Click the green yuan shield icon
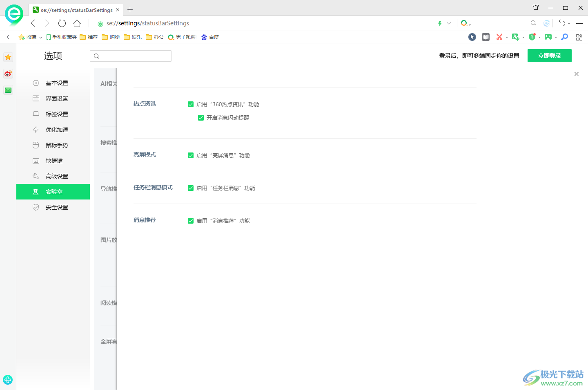The height and width of the screenshot is (390, 588). 532,37
